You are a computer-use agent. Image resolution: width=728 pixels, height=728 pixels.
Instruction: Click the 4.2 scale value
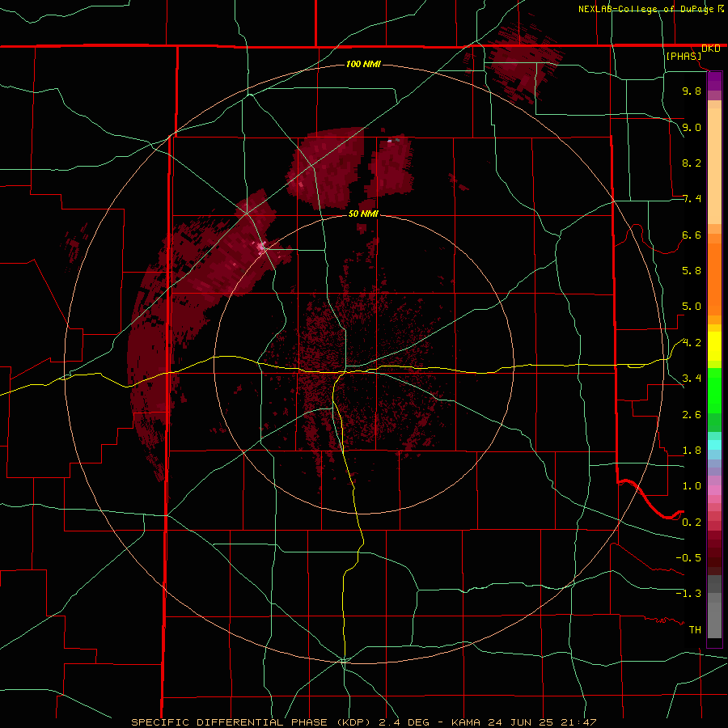pyautogui.click(x=692, y=343)
